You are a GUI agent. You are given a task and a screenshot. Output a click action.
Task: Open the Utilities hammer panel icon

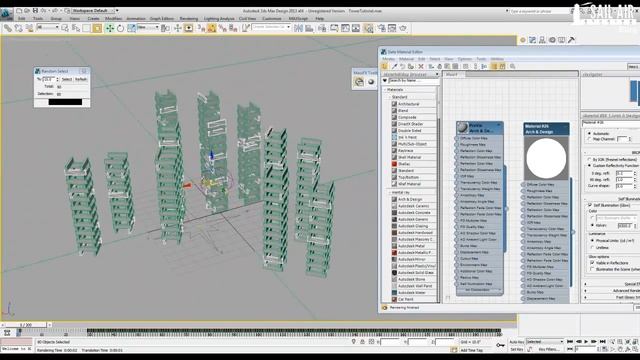[571, 40]
